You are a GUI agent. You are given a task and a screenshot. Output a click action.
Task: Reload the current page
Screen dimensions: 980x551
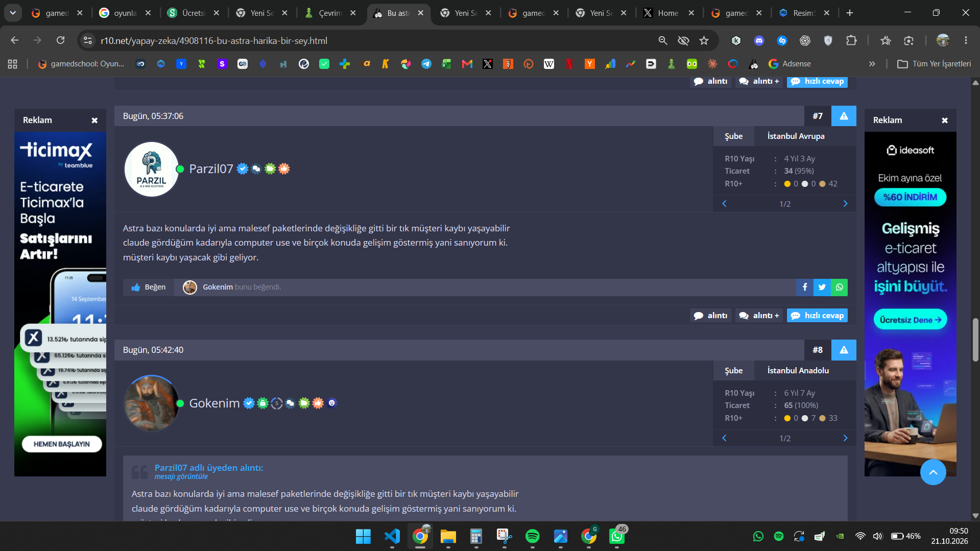[x=60, y=40]
